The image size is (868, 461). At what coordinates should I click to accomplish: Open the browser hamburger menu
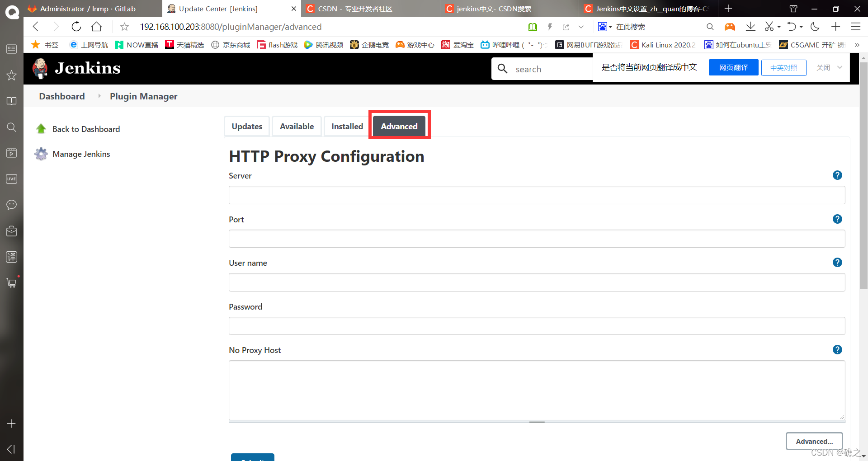(856, 27)
